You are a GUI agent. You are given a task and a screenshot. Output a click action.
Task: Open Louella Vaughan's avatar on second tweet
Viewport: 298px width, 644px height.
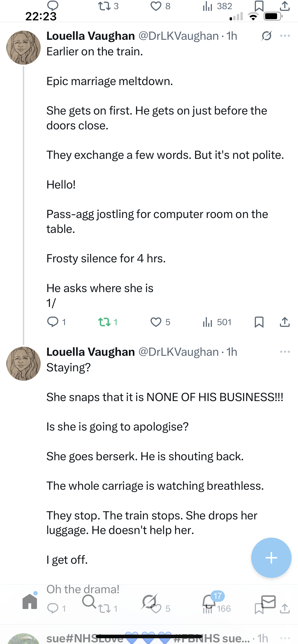(24, 363)
